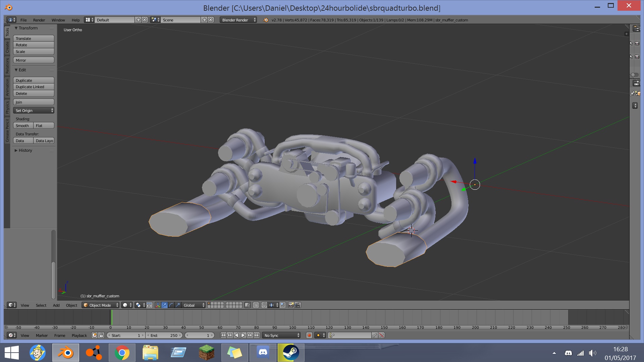The height and width of the screenshot is (362, 644).
Task: Click Duplicate Linked button
Action: [34, 86]
